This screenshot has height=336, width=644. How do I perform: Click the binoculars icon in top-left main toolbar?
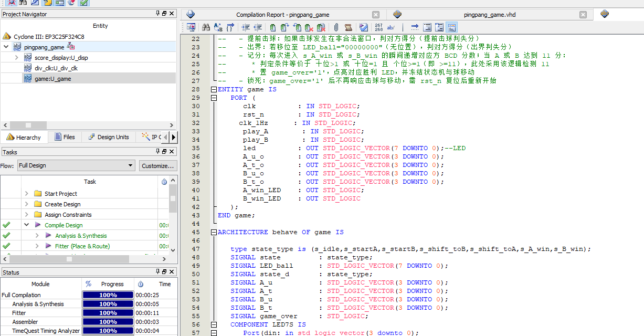[23, 2]
